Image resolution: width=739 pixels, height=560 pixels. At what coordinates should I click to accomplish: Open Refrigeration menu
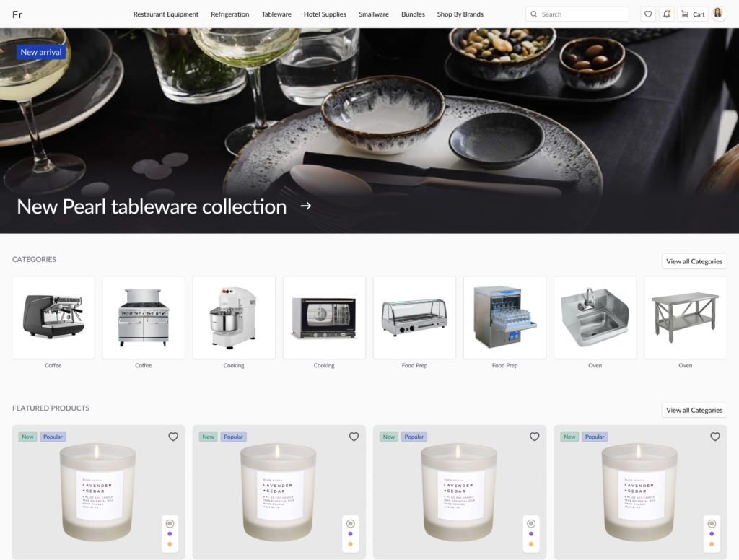(230, 14)
